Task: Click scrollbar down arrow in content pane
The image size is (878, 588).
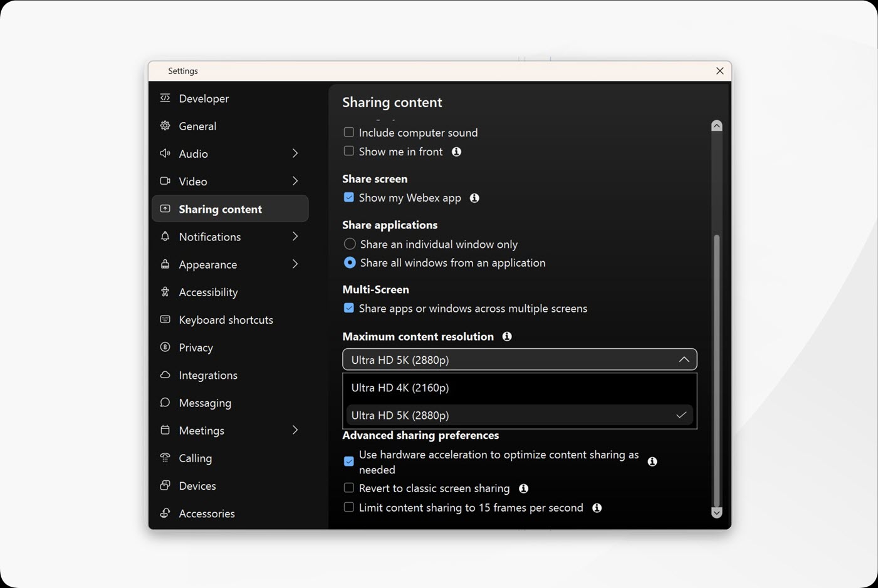Action: (717, 512)
